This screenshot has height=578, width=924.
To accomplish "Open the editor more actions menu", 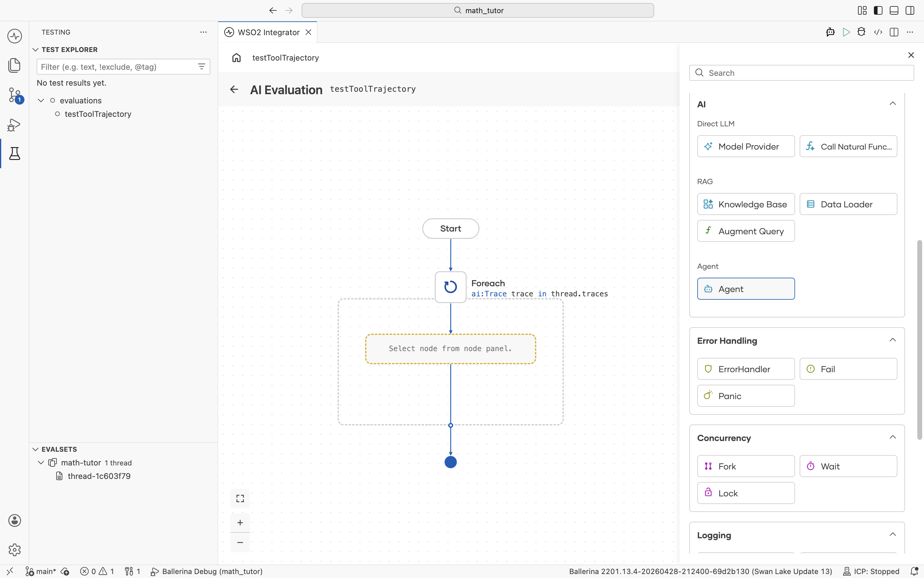I will pos(910,32).
